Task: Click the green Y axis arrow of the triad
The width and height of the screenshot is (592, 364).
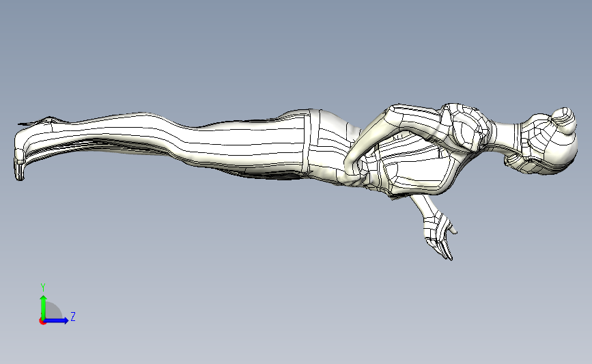Action: click(44, 307)
